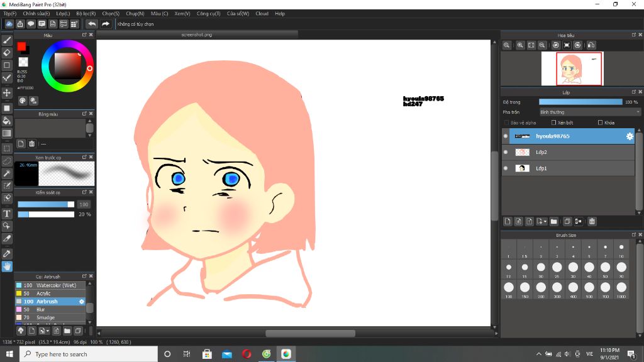Undock the Màu color panel
The width and height of the screenshot is (644, 362).
[x=84, y=35]
